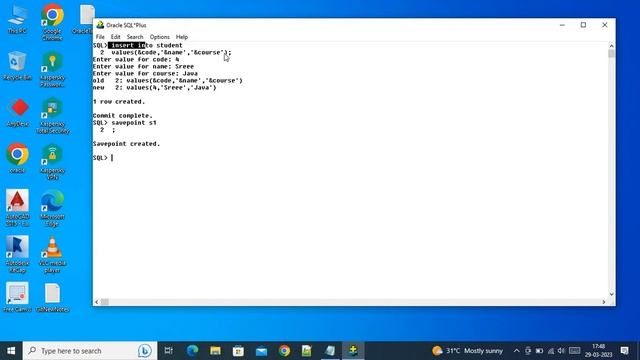This screenshot has width=640, height=360.
Task: Select Kaspersky Total Security shortcut
Action: point(52,116)
